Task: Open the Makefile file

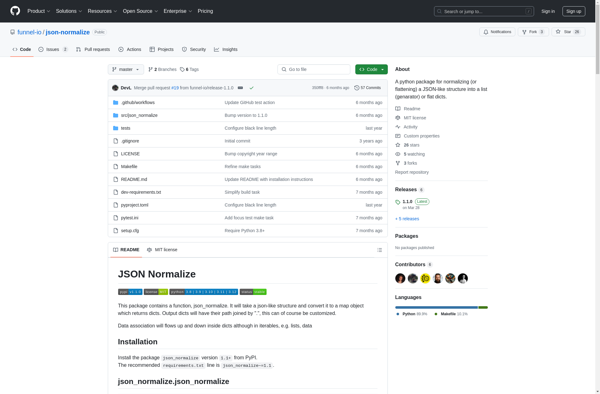Action: pyautogui.click(x=129, y=166)
